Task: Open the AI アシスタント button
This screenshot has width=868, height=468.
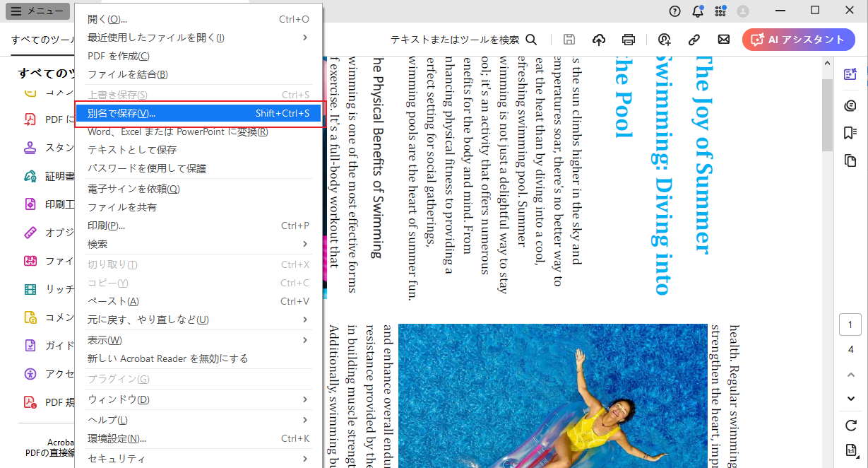Action: click(798, 40)
